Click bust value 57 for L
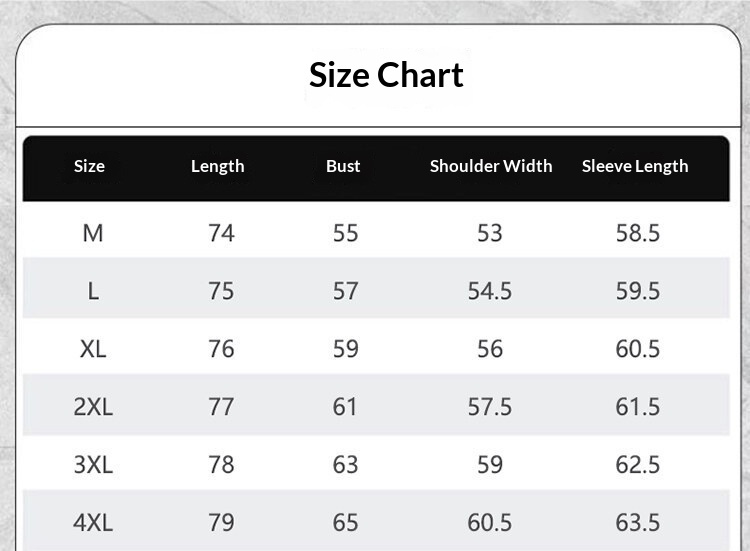750x551 pixels. click(345, 291)
